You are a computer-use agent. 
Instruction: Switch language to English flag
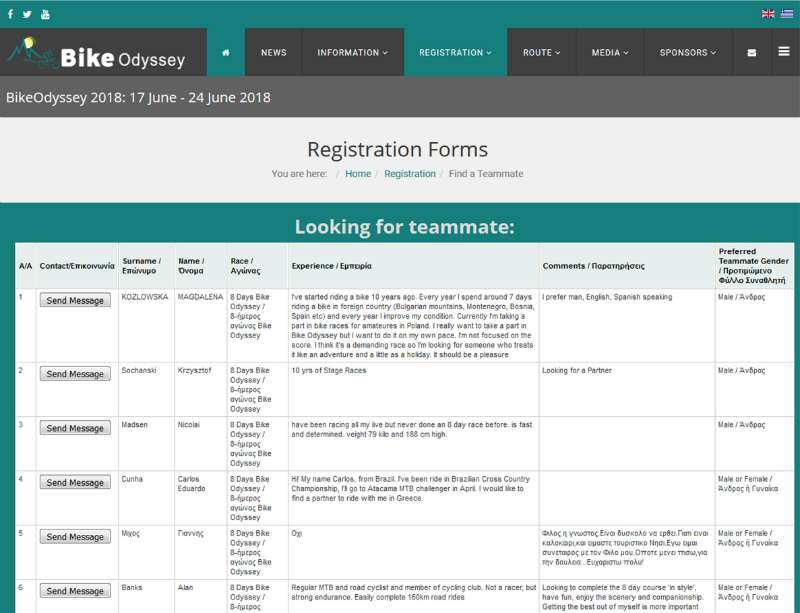(768, 14)
